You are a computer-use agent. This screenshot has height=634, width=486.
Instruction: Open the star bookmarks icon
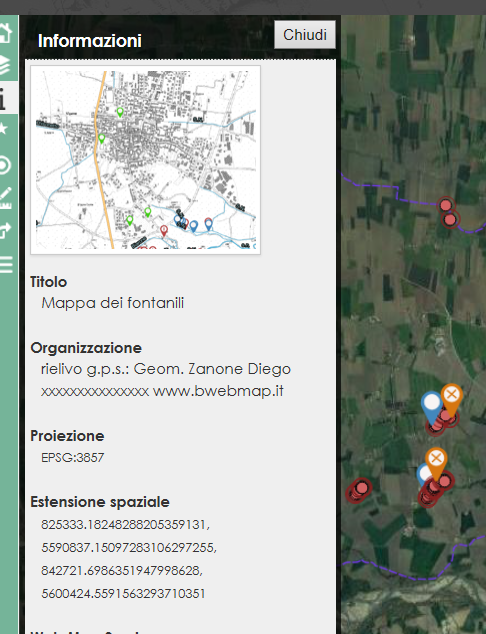click(x=4, y=129)
